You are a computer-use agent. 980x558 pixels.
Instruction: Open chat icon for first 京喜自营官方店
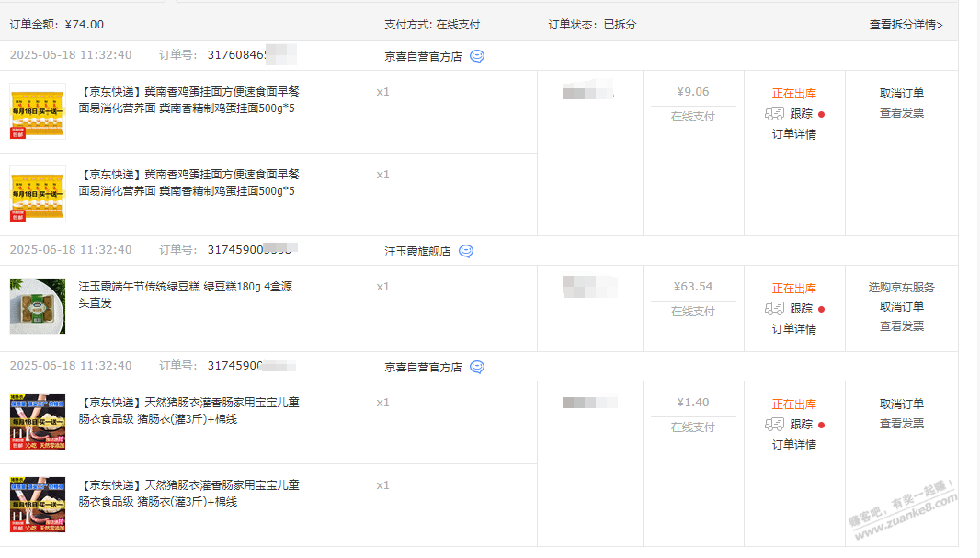tap(477, 56)
